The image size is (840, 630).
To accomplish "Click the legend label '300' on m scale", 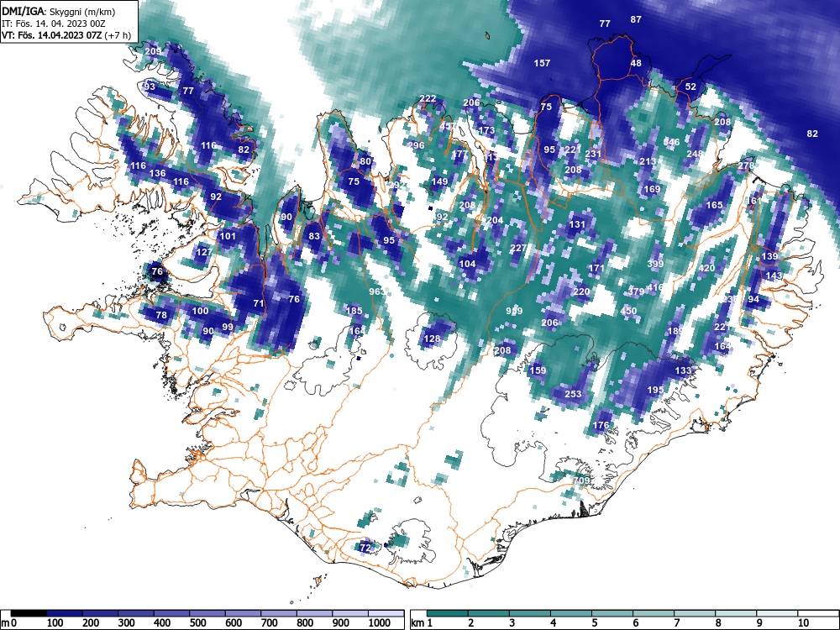I will click(127, 623).
